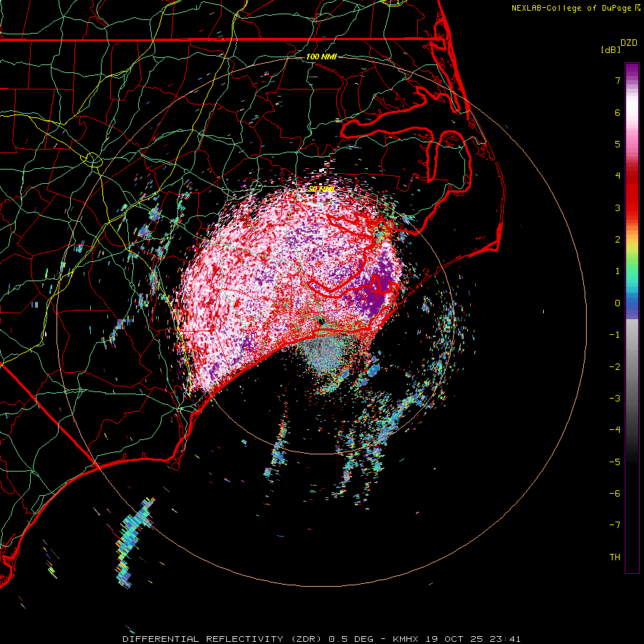Click the ZDR color scale bar

[x=632, y=318]
